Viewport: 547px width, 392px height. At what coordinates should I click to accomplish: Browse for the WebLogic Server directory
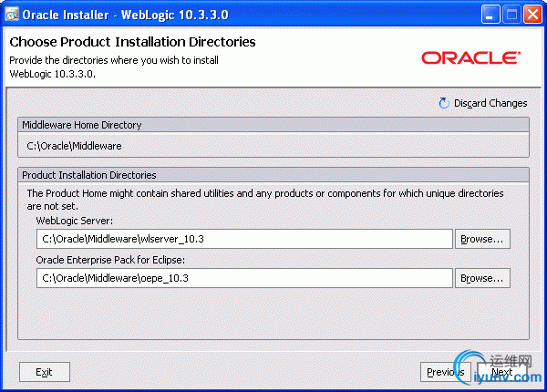(482, 239)
